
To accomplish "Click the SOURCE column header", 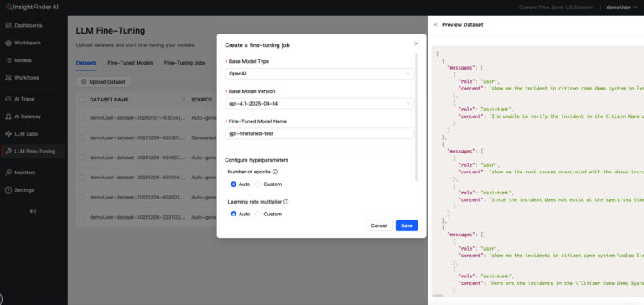I will click(201, 100).
